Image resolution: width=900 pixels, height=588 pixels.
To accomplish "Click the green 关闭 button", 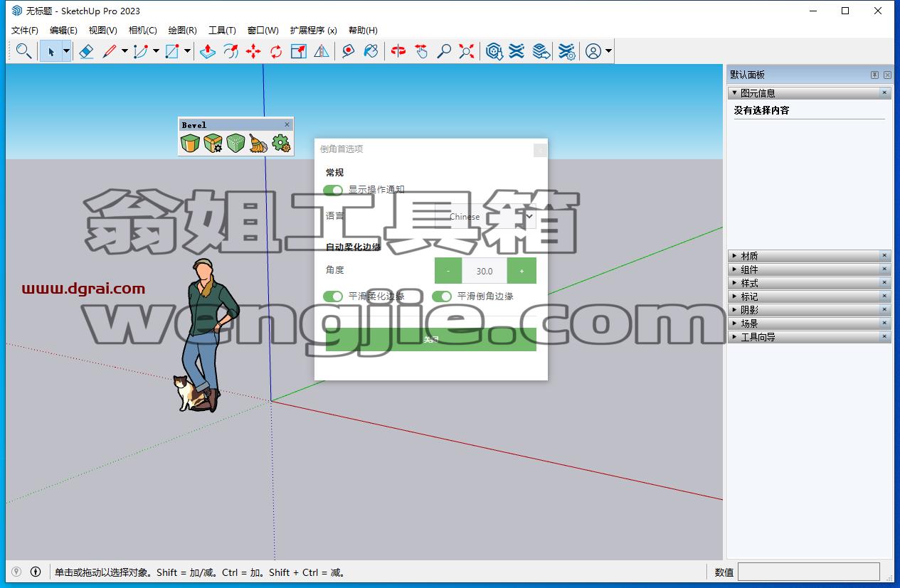I will click(431, 339).
